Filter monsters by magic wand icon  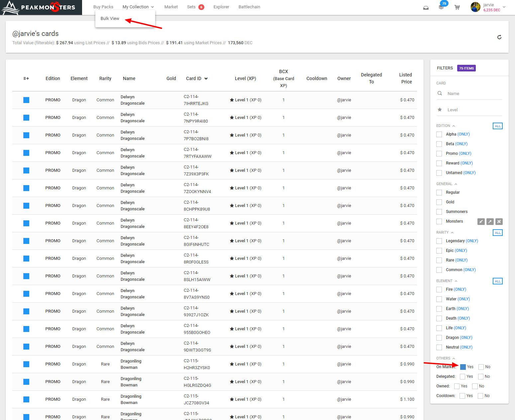click(x=490, y=222)
